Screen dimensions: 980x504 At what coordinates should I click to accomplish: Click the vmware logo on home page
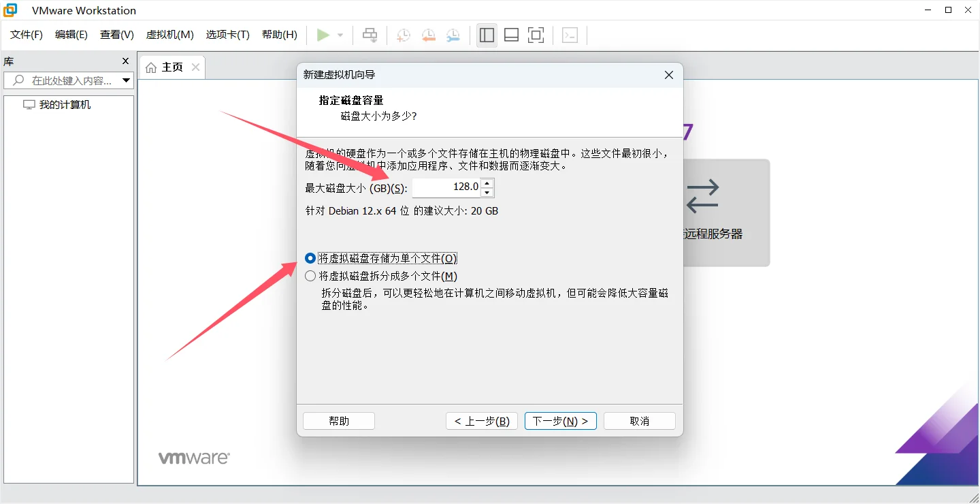click(x=194, y=458)
